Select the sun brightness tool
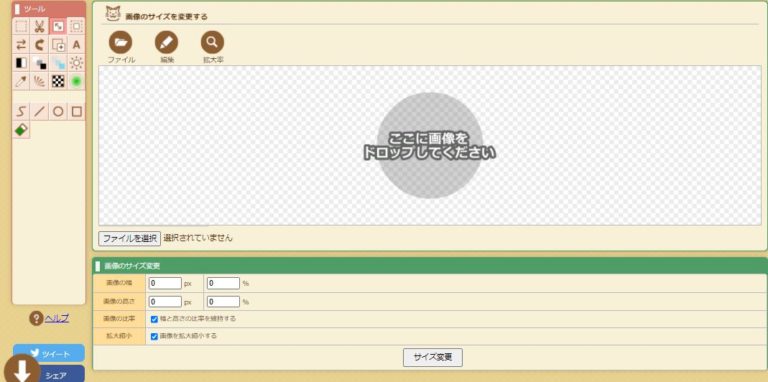This screenshot has height=382, width=768. tap(76, 63)
